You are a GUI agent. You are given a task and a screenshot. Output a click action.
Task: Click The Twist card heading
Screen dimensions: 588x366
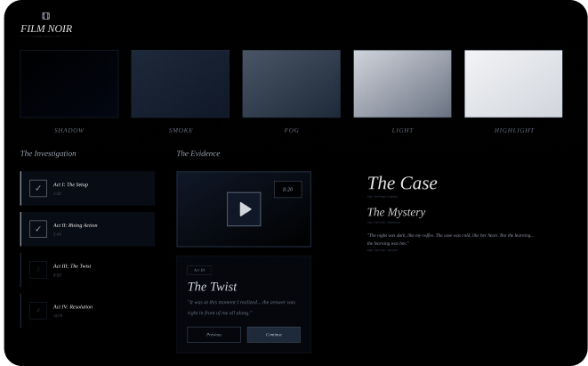[x=213, y=287]
